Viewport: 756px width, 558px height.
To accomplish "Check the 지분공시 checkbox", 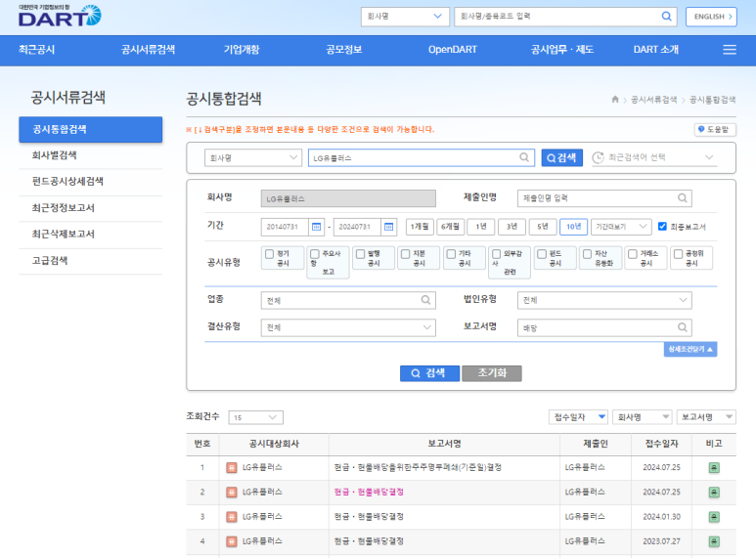I will point(406,254).
